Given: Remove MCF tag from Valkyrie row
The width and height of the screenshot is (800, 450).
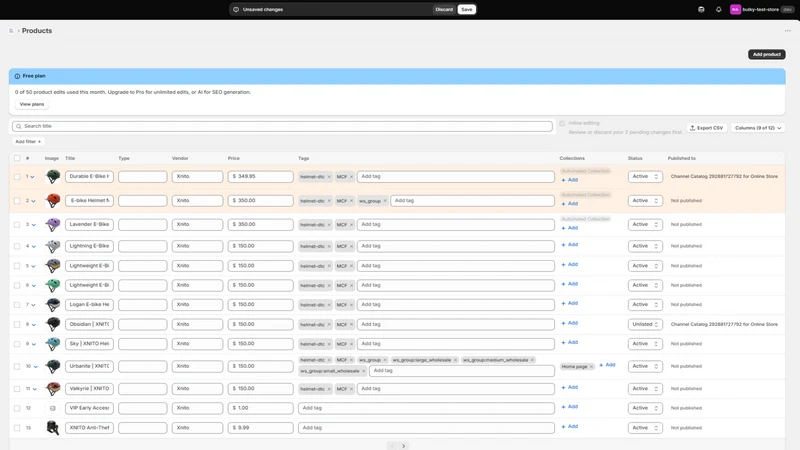Looking at the screenshot, I should [x=351, y=389].
